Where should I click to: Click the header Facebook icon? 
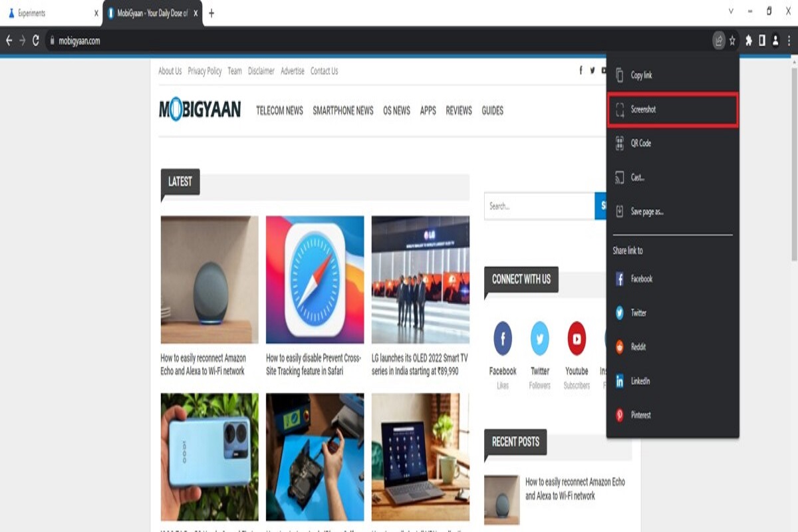(x=581, y=70)
